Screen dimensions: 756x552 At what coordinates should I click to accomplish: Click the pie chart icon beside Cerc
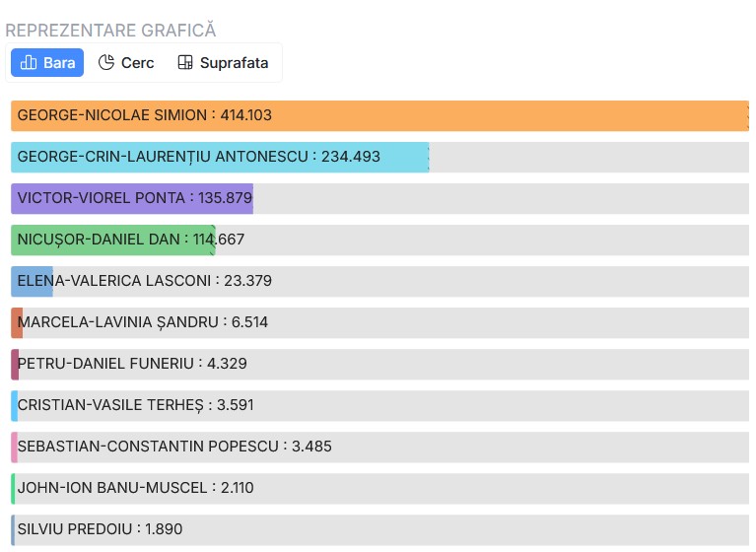(x=106, y=63)
